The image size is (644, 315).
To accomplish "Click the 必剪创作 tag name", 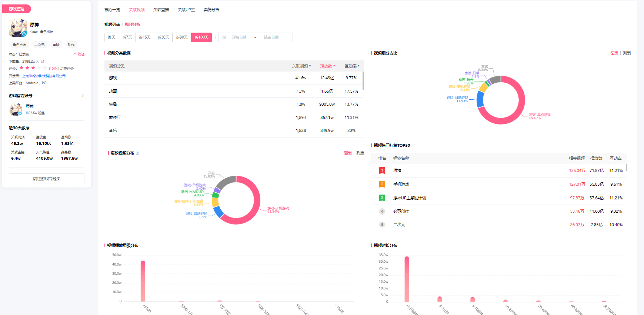I will 401,211.
